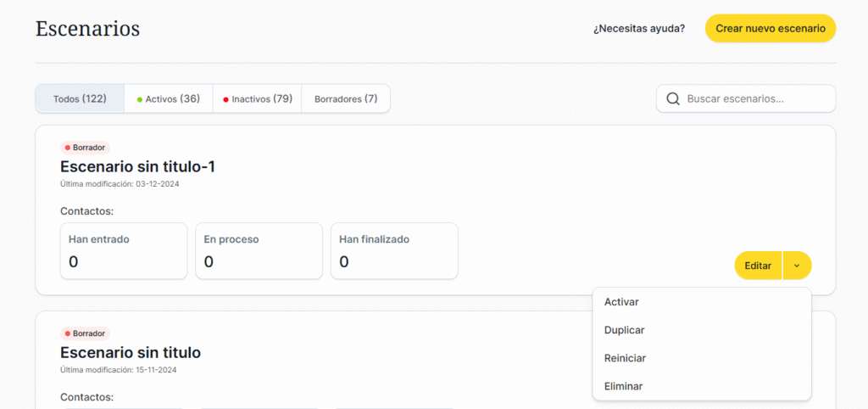Click the Borrador badge on Escenario sin titulo-1
The image size is (868, 409).
pos(86,148)
